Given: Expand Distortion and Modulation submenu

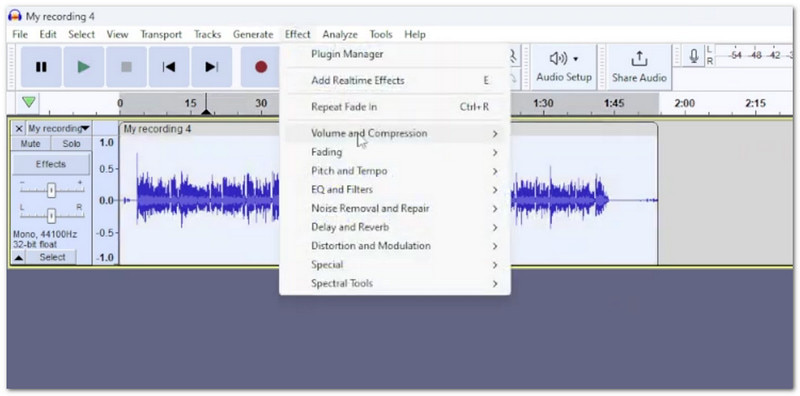Looking at the screenshot, I should pos(395,246).
